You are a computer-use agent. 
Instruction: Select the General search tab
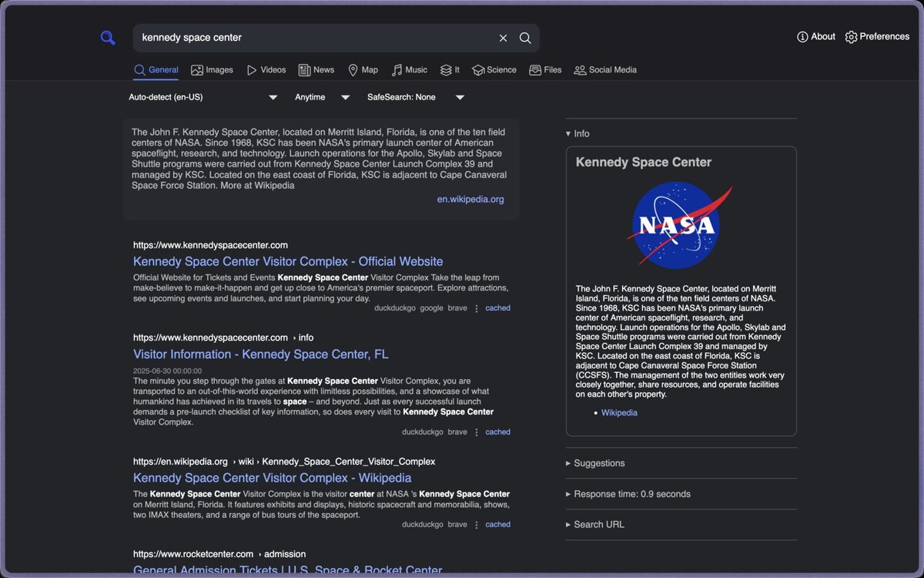156,70
